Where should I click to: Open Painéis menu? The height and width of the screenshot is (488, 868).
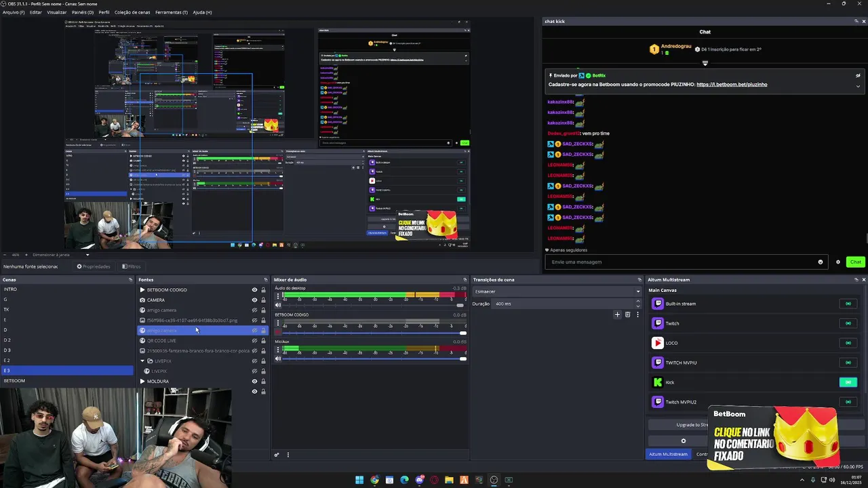coord(83,12)
